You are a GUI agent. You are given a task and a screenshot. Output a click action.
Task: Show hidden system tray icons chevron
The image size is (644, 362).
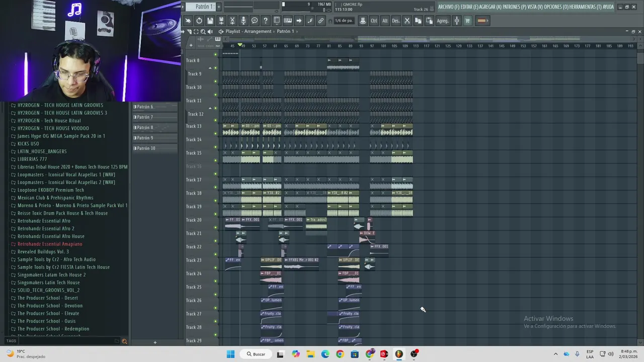[555, 354]
